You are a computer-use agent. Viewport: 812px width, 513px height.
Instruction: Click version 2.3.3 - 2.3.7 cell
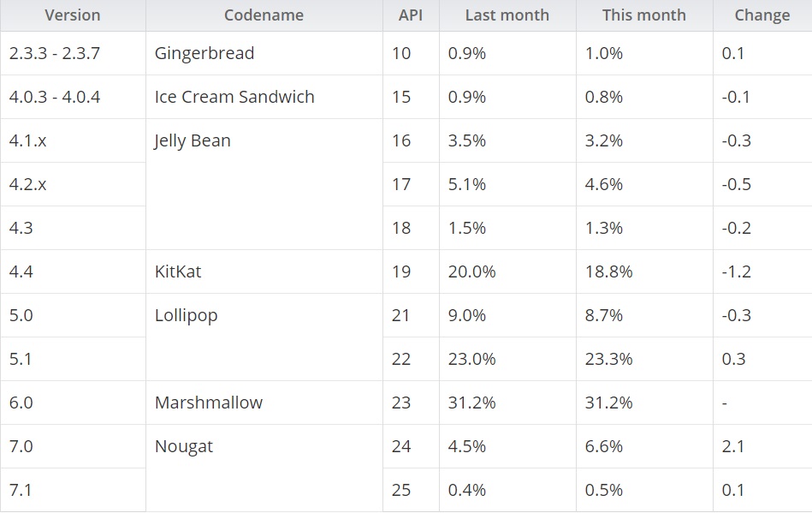coord(73,53)
